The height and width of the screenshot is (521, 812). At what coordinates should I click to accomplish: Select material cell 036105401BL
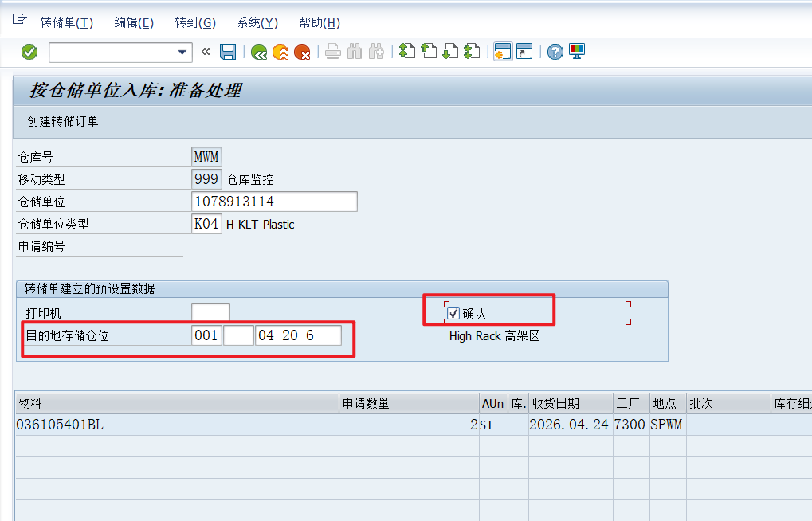click(177, 425)
